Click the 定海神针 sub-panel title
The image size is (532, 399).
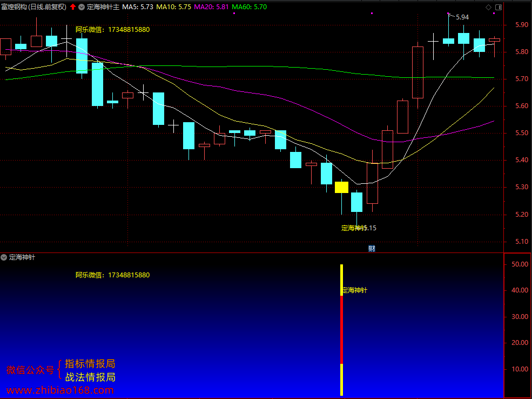(22, 257)
